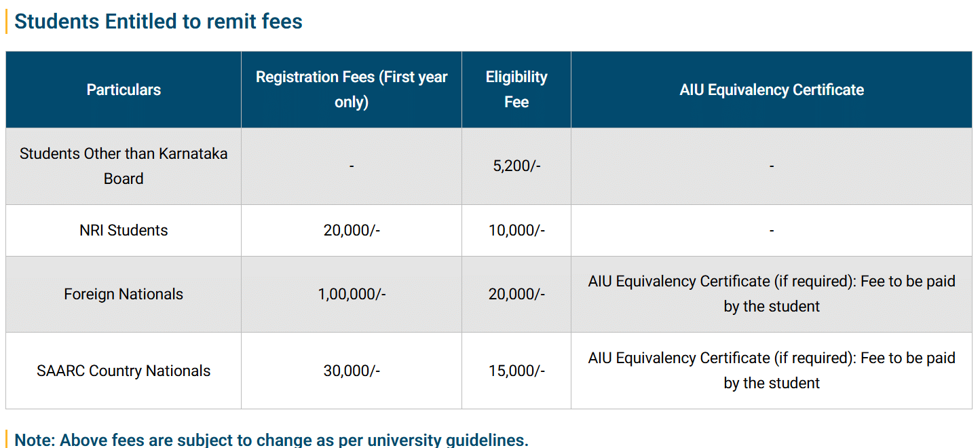Select the Foreign Nationals row label
The width and height of the screenshot is (980, 448).
point(124,295)
